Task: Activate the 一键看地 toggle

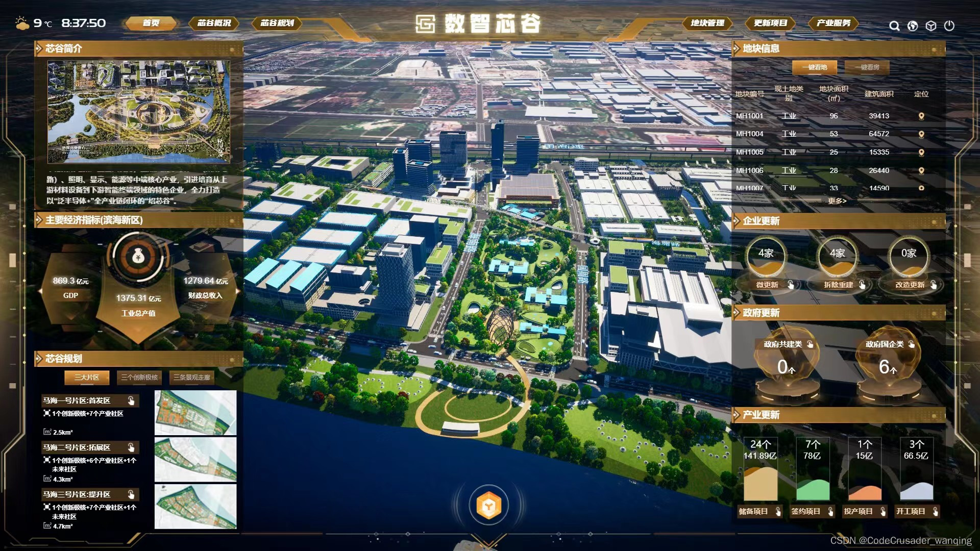Action: (815, 67)
